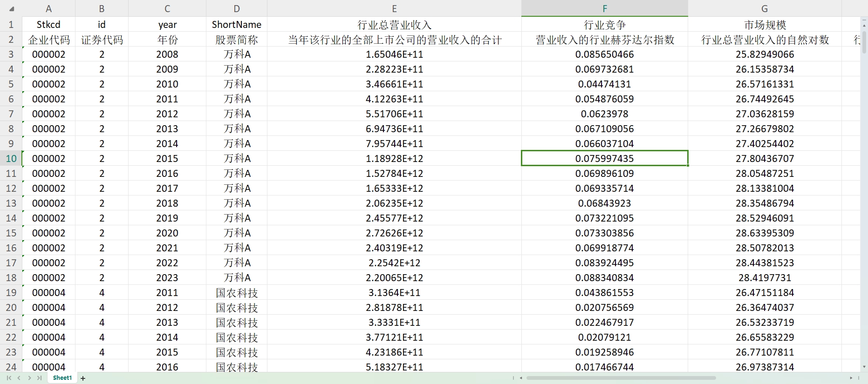Select the '0.017466744' cell

point(605,367)
